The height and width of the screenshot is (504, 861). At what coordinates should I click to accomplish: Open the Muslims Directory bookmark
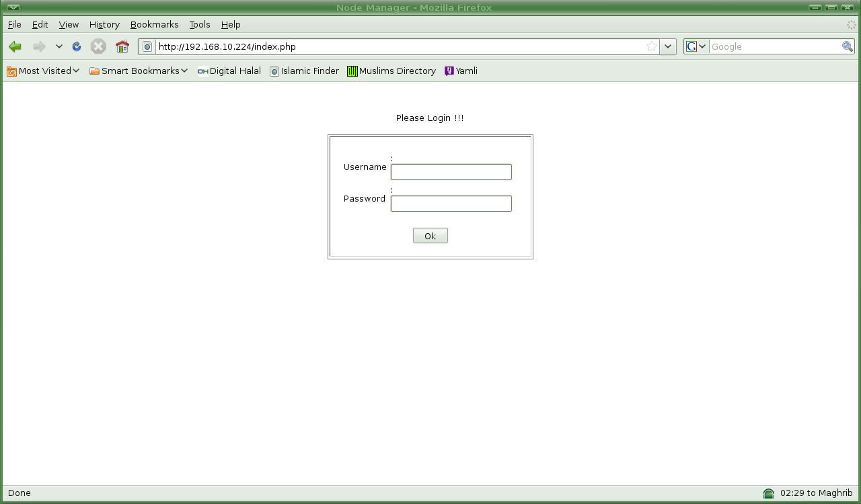391,71
